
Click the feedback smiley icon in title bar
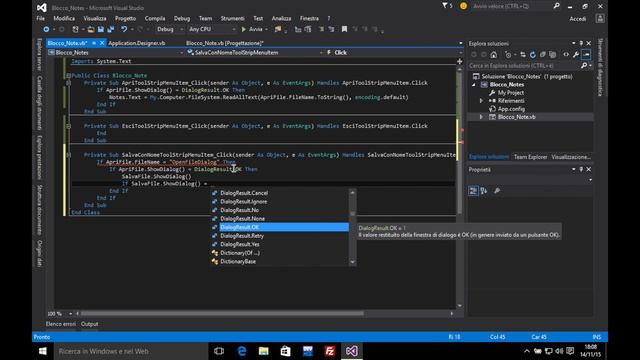(x=463, y=6)
